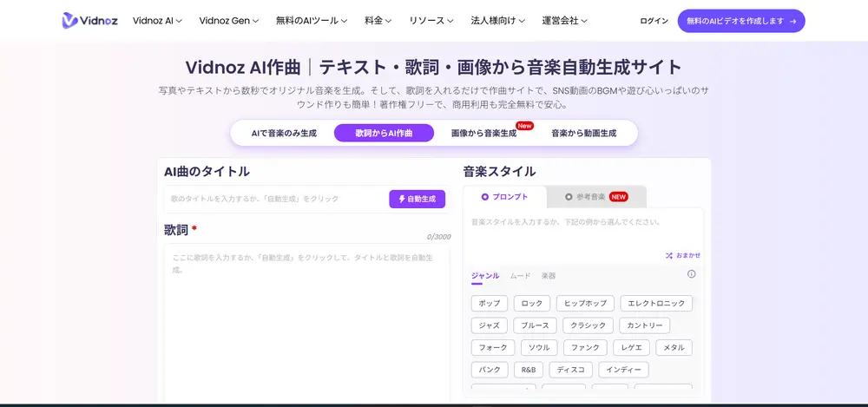
Task: Click inside the lyrics text area
Action: click(x=306, y=324)
